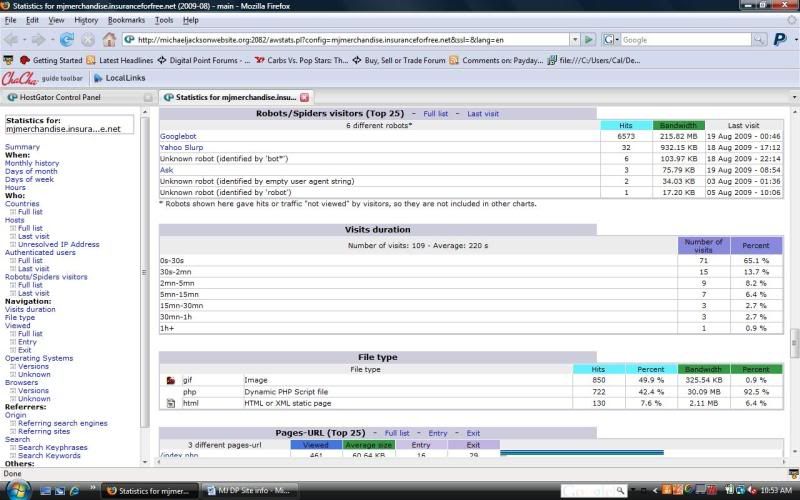
Task: Click the green Go arrow beside the address bar
Action: click(x=588, y=39)
